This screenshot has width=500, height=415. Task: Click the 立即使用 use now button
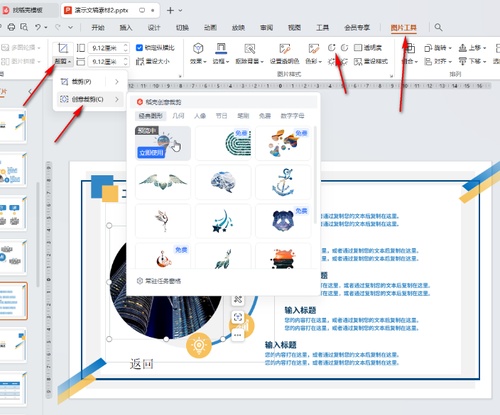tap(151, 153)
